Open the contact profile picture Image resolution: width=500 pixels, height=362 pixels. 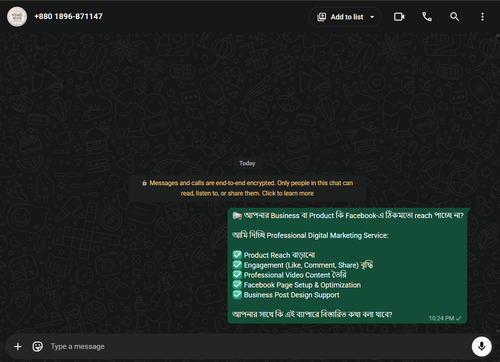click(17, 17)
